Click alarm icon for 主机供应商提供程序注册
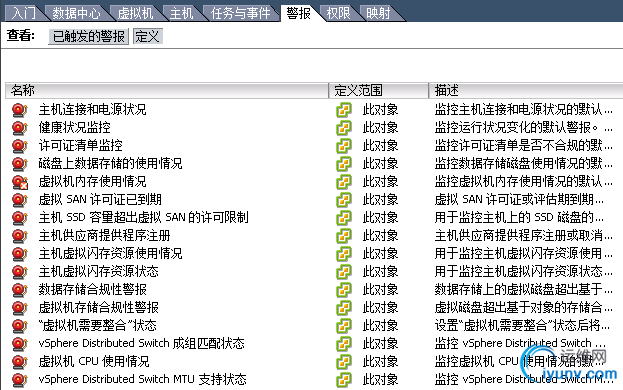The height and width of the screenshot is (390, 623). pos(19,236)
